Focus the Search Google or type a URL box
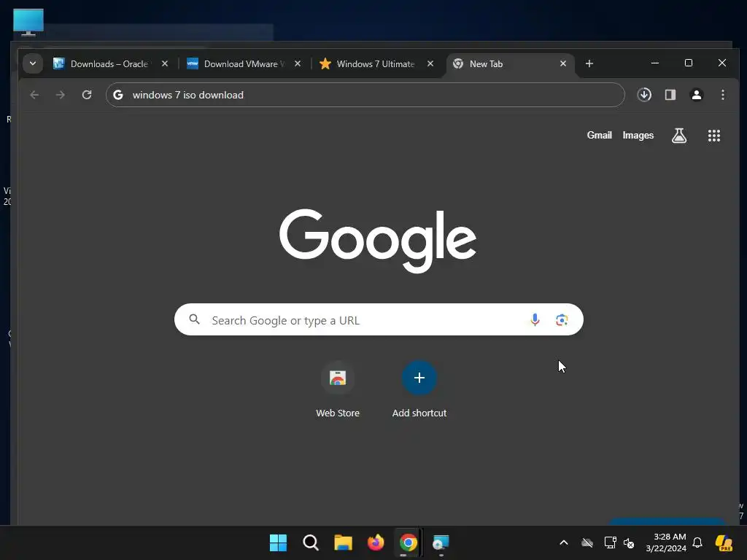 (x=379, y=319)
